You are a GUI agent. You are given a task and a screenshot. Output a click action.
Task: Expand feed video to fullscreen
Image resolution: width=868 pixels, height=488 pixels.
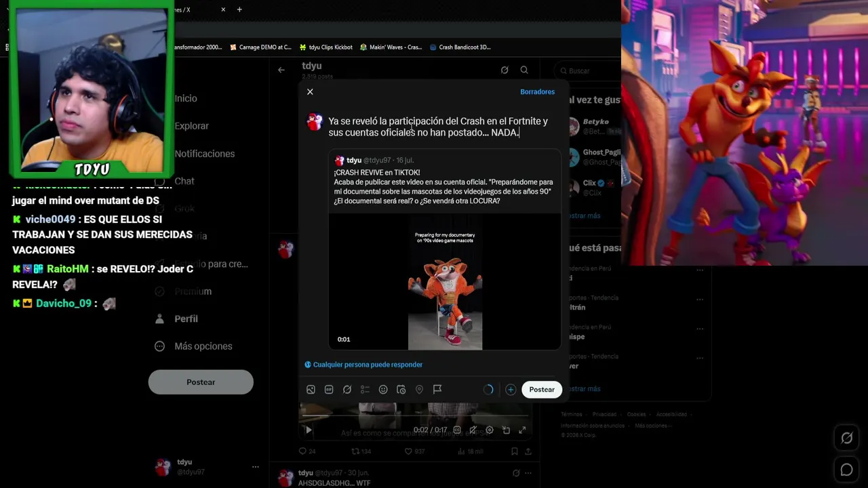coord(522,430)
